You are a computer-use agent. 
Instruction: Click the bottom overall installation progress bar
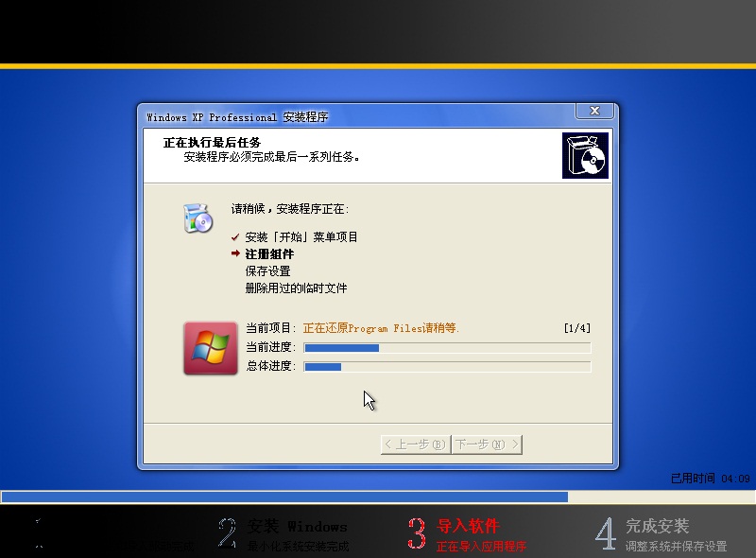pyautogui.click(x=378, y=497)
